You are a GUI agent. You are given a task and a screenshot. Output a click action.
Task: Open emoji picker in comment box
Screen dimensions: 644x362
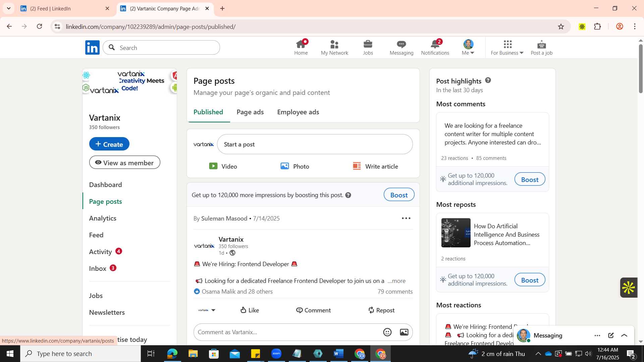pos(387,332)
